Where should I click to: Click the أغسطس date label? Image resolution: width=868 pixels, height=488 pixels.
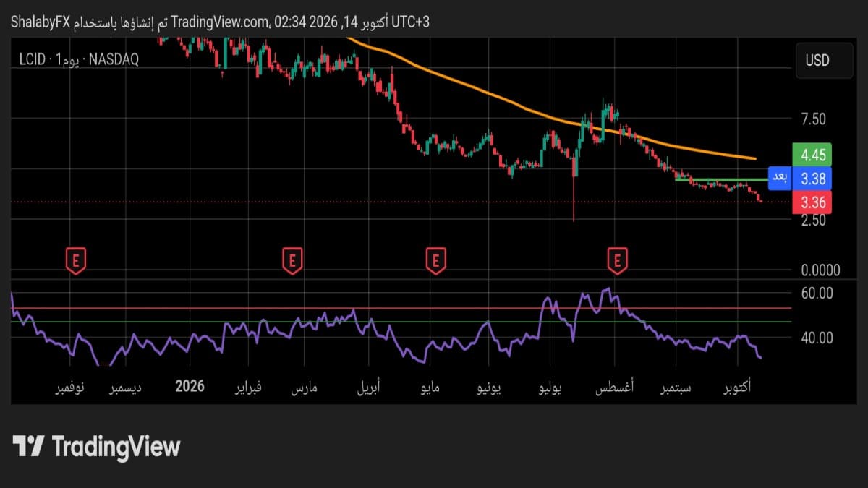click(x=615, y=387)
